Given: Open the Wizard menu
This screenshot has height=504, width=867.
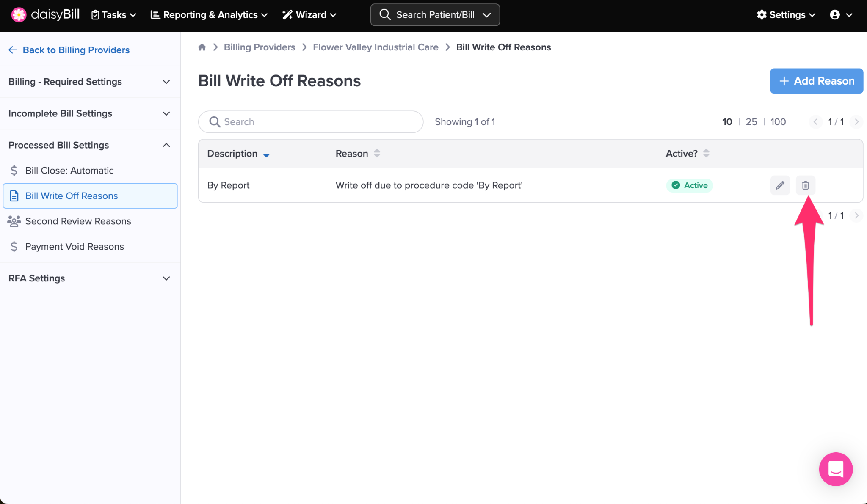Looking at the screenshot, I should point(309,15).
